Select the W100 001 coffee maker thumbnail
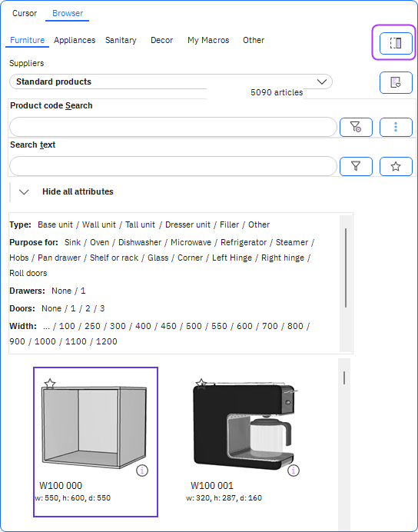Image resolution: width=418 pixels, height=532 pixels. click(244, 426)
